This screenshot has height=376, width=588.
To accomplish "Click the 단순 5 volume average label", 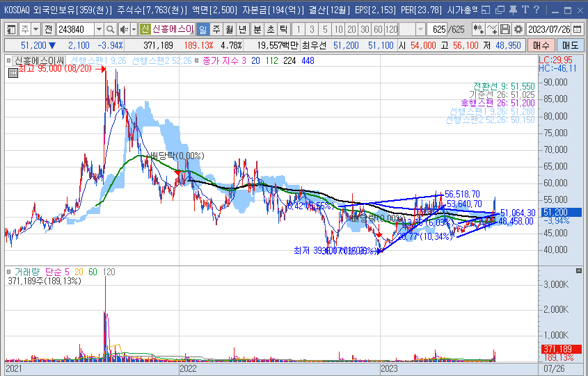I will pyautogui.click(x=57, y=272).
